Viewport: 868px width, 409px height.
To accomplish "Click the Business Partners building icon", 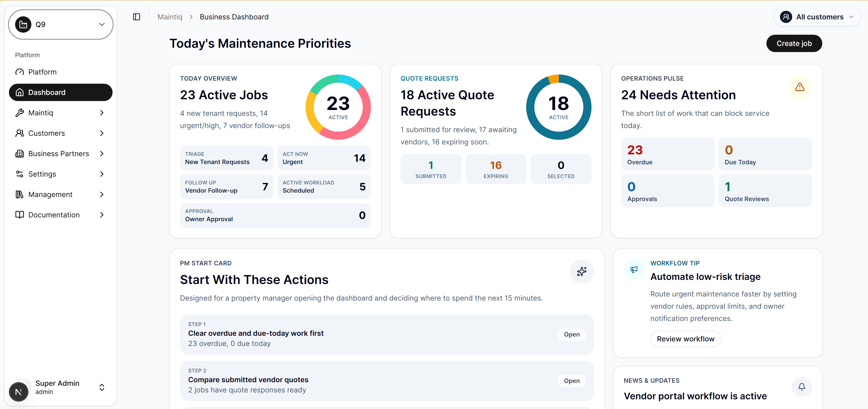I will 20,154.
